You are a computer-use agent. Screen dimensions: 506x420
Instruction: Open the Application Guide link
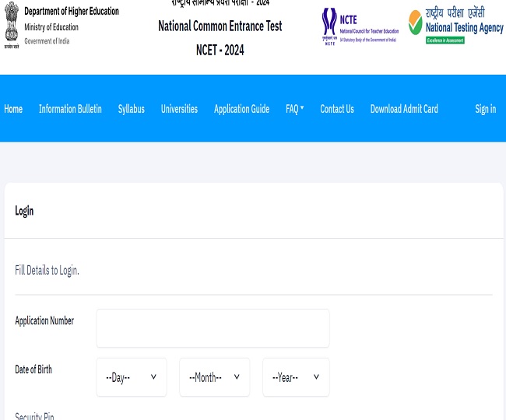point(241,109)
